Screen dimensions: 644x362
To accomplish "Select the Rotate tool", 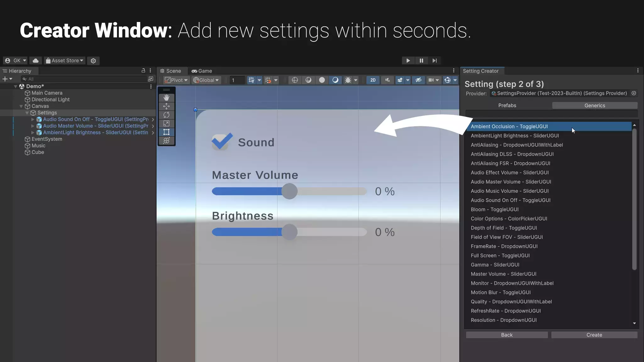I will pyautogui.click(x=166, y=115).
